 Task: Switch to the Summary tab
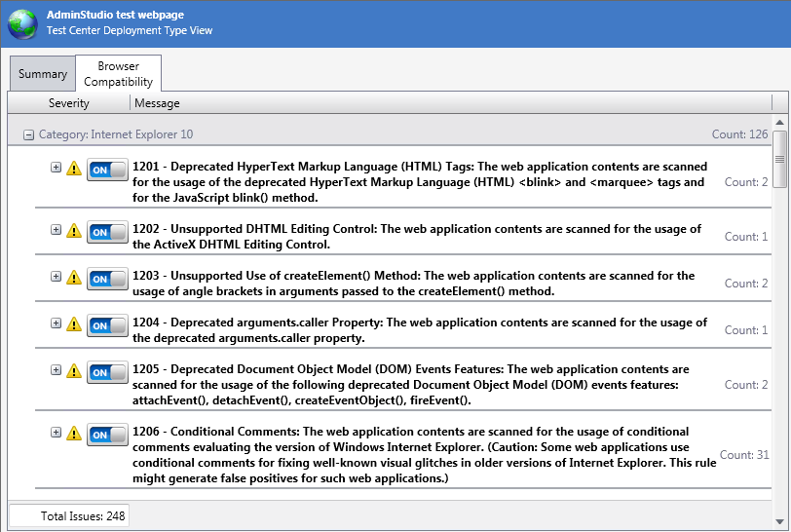[43, 74]
